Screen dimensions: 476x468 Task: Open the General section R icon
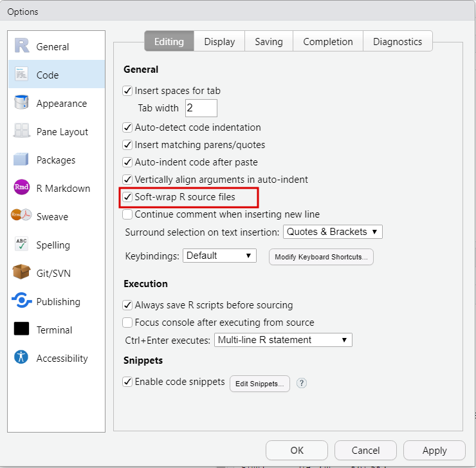click(x=22, y=46)
